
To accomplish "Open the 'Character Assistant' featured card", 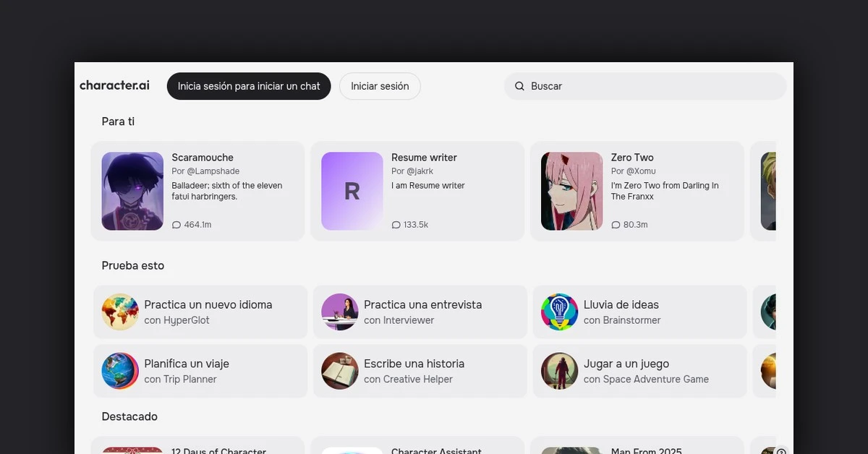I will (x=420, y=447).
